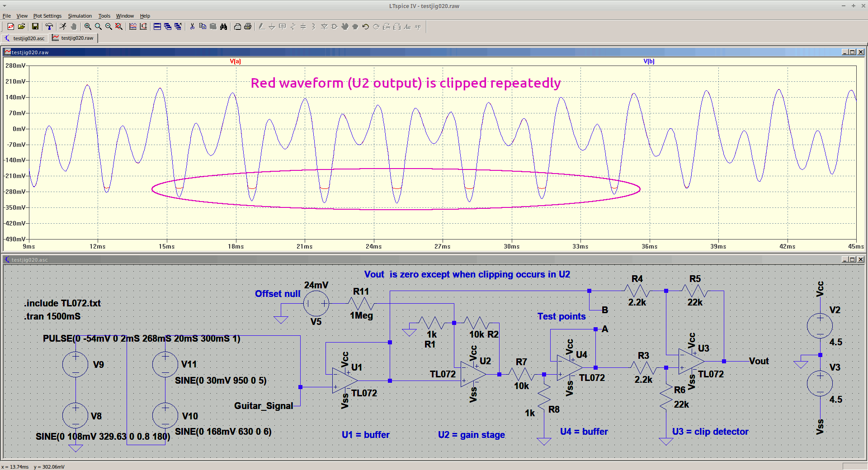Click the Mirror component icon
The width and height of the screenshot is (868, 470).
click(x=397, y=27)
